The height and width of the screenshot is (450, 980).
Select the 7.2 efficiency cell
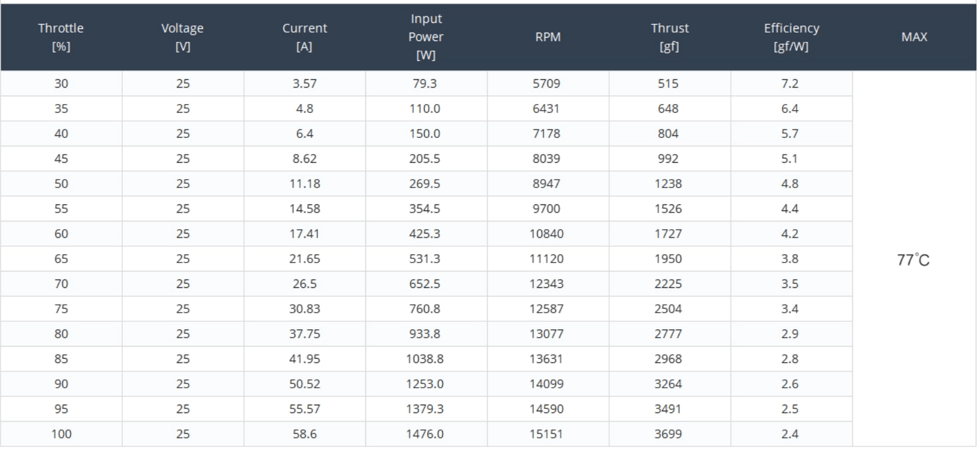(789, 83)
